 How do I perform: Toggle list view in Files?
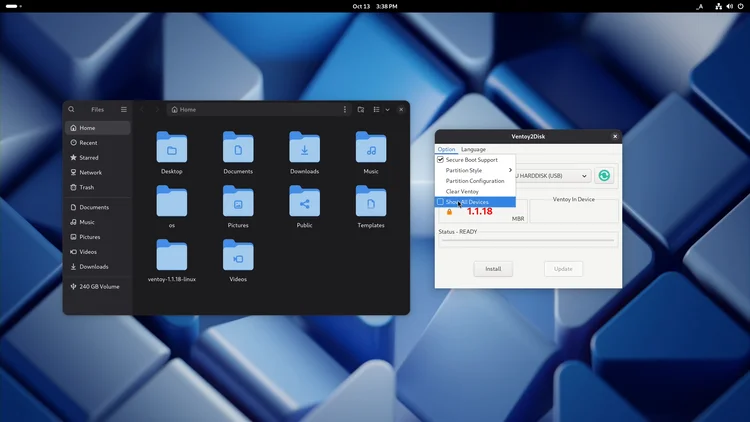coord(376,110)
